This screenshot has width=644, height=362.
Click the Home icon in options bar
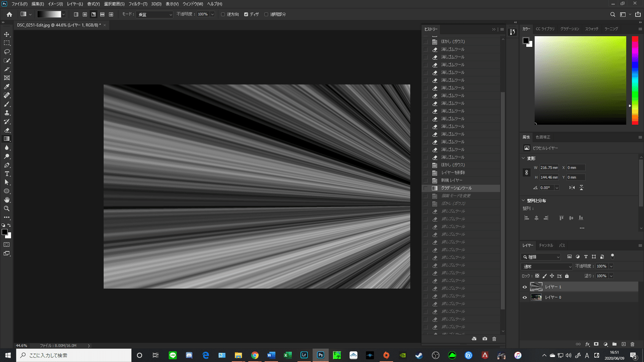(x=9, y=15)
